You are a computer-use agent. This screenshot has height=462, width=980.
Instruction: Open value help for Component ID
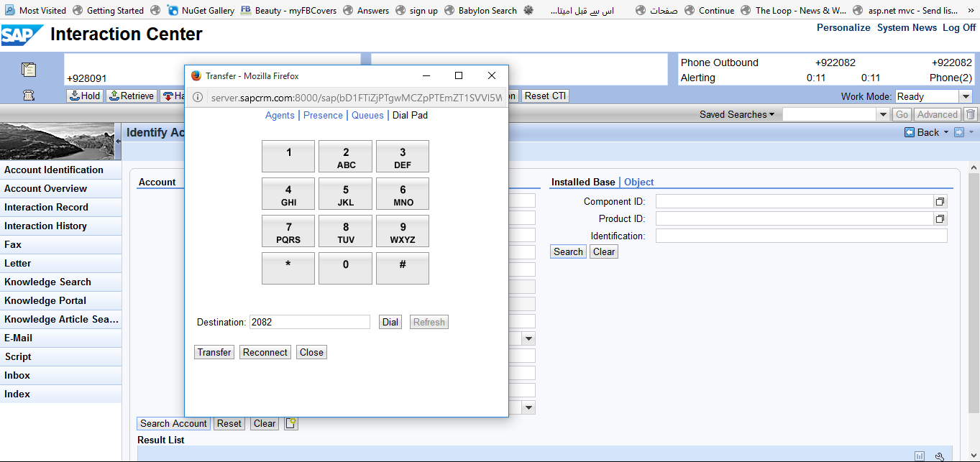pos(940,202)
